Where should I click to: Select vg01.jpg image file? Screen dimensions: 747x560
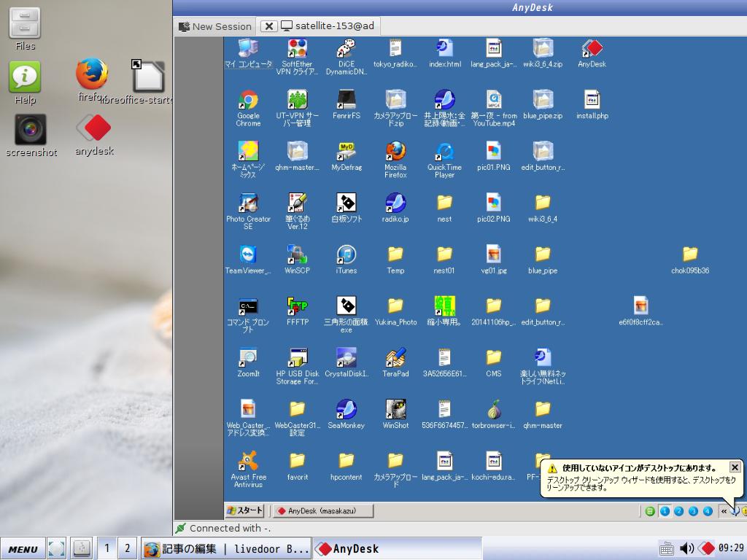pyautogui.click(x=494, y=260)
